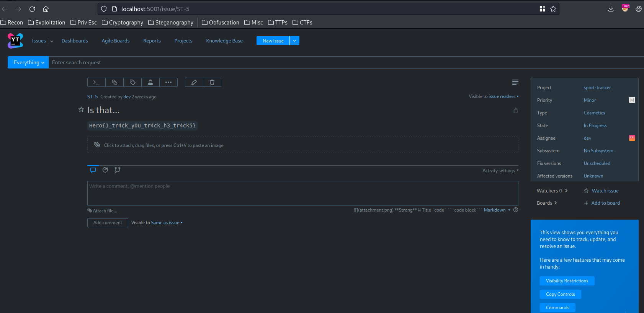Open the issue layout menu icon
The image size is (644, 313).
(x=515, y=82)
